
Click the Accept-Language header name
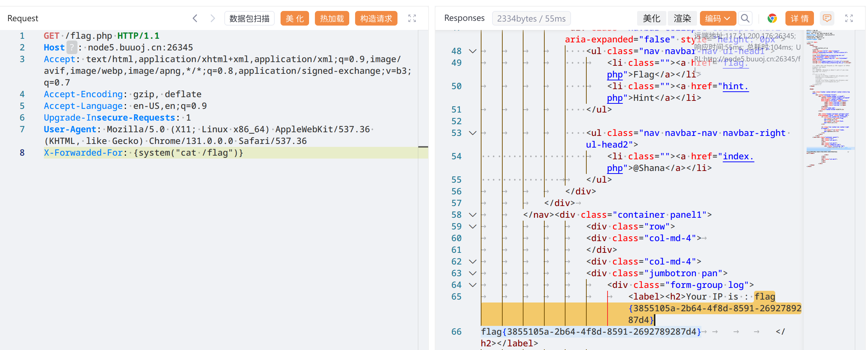(83, 106)
